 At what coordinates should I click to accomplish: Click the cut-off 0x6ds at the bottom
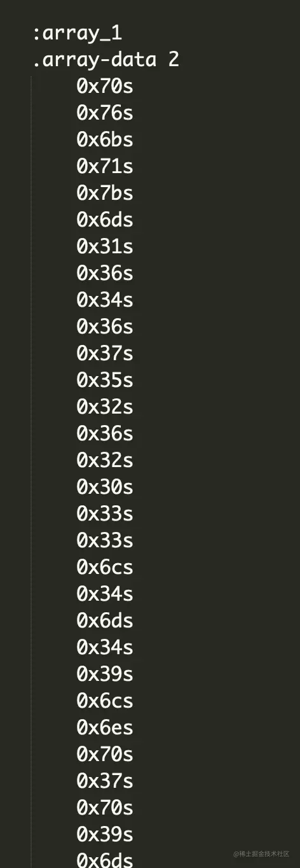pyautogui.click(x=105, y=860)
